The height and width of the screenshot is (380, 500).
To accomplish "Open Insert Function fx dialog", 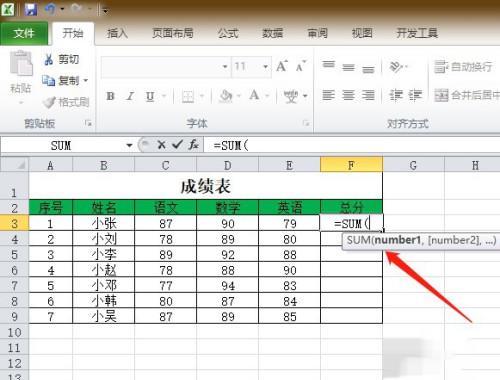I will 193,145.
